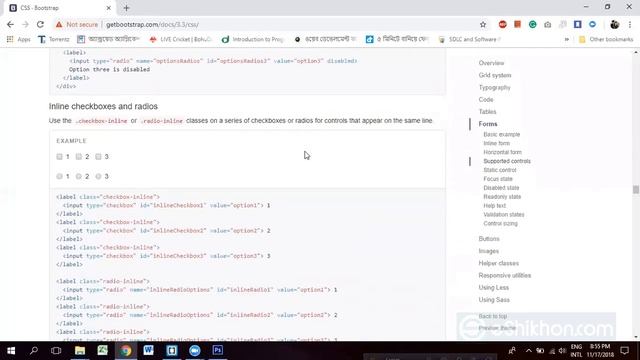Screen dimensions: 640x360
Task: Open Windows Start menu
Action: click(x=11, y=351)
